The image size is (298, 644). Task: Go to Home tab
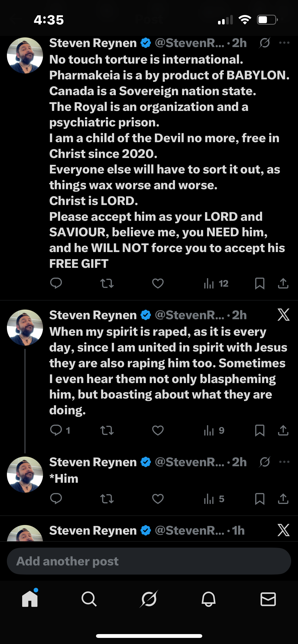point(30,599)
